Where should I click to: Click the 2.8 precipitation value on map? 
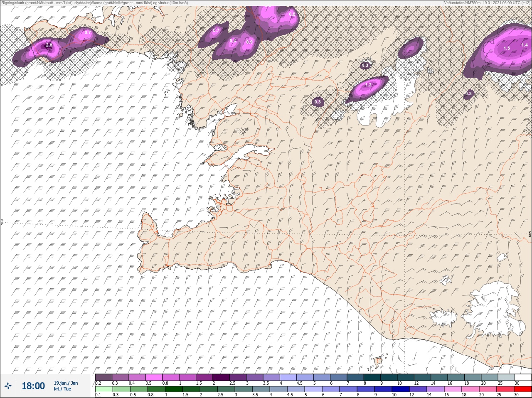[49, 45]
